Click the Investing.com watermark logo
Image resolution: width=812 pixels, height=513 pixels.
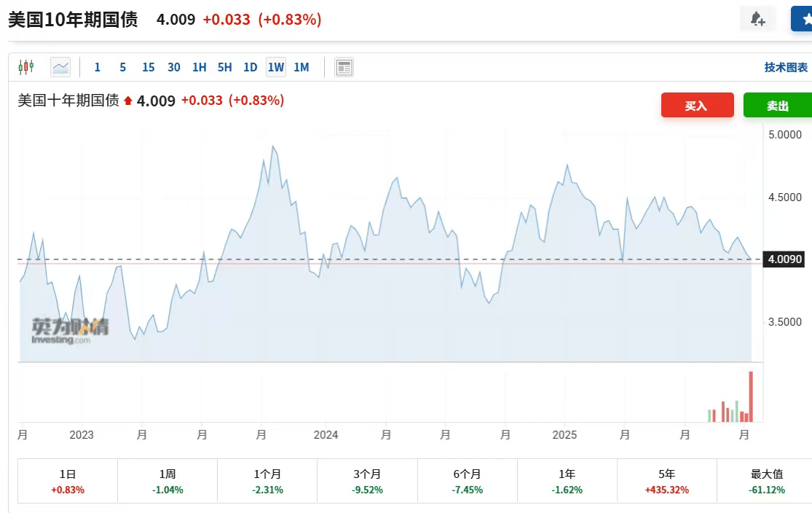[x=69, y=330]
